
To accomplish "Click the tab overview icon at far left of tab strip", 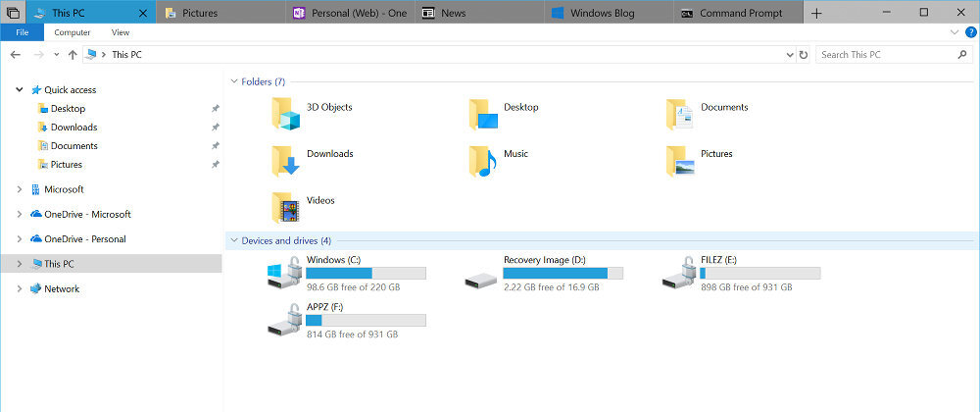I will (13, 13).
